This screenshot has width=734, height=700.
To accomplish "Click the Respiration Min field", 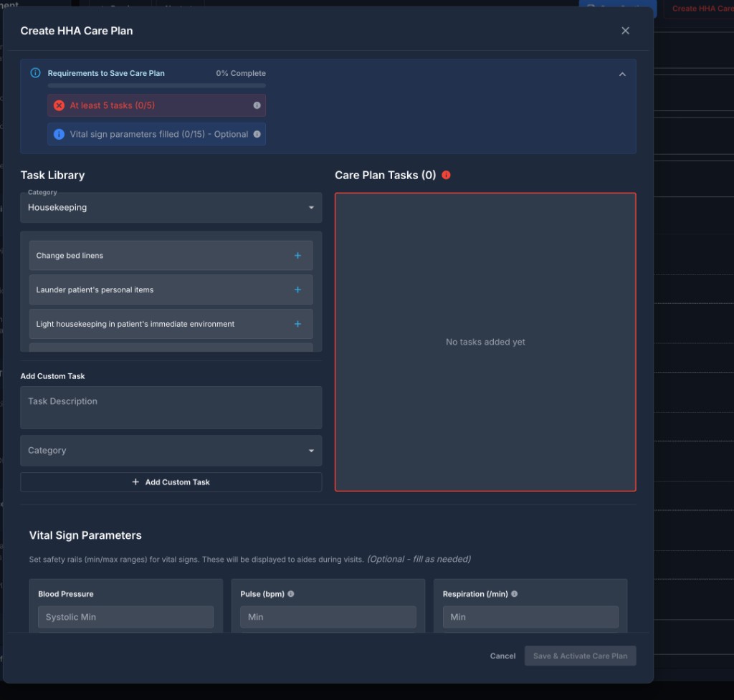I will [x=530, y=617].
